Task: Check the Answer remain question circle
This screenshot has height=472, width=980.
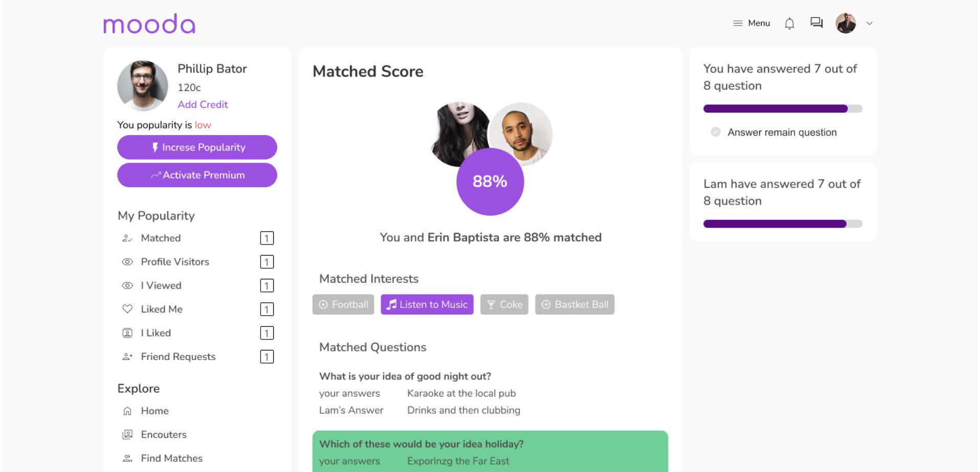Action: tap(716, 132)
